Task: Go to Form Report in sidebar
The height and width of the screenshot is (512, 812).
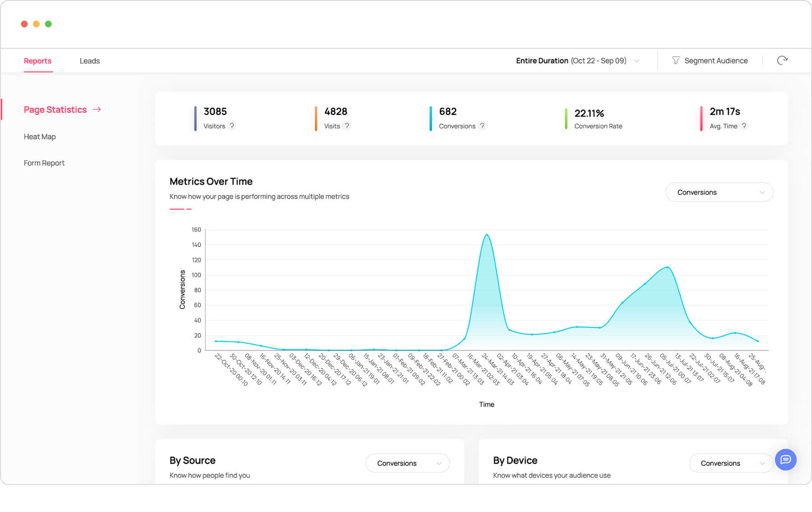Action: coord(44,163)
